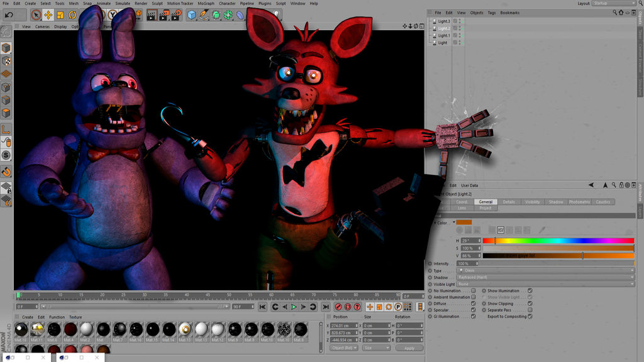Select the Move tool in top toolbar
The image size is (644, 362).
(48, 15)
